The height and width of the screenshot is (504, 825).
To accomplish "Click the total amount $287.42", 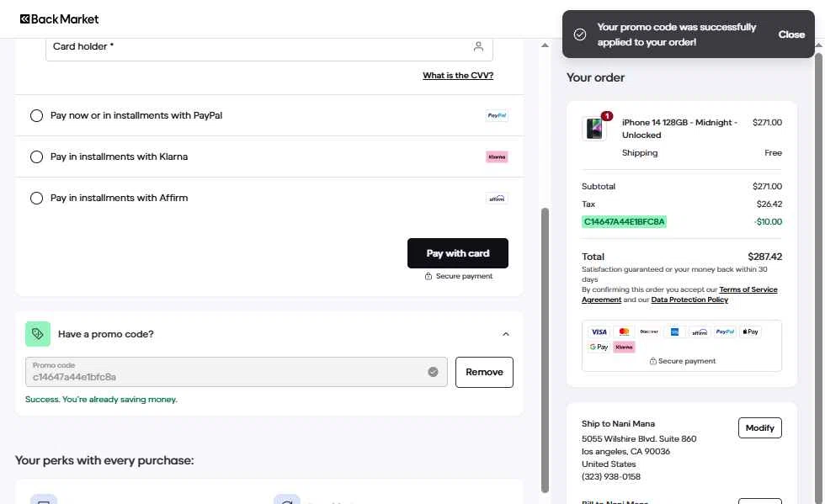I will pyautogui.click(x=764, y=257).
